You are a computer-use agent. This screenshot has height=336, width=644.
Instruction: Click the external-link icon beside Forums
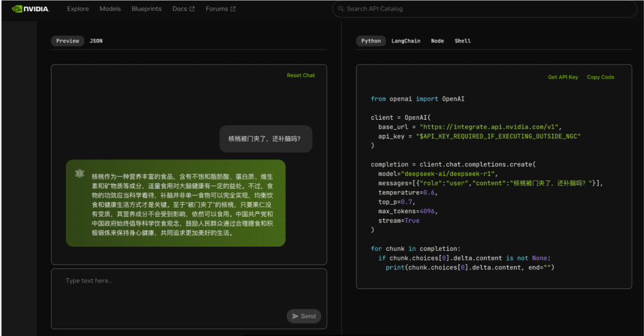(x=233, y=8)
